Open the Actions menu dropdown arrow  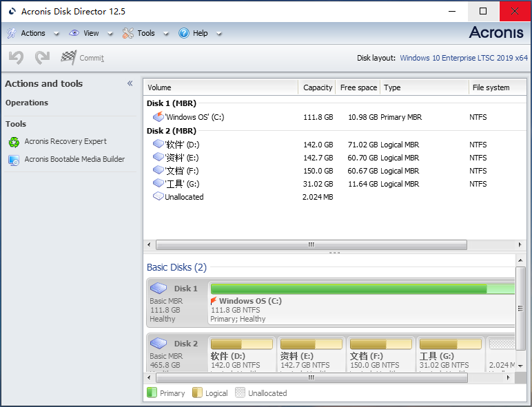click(x=57, y=34)
